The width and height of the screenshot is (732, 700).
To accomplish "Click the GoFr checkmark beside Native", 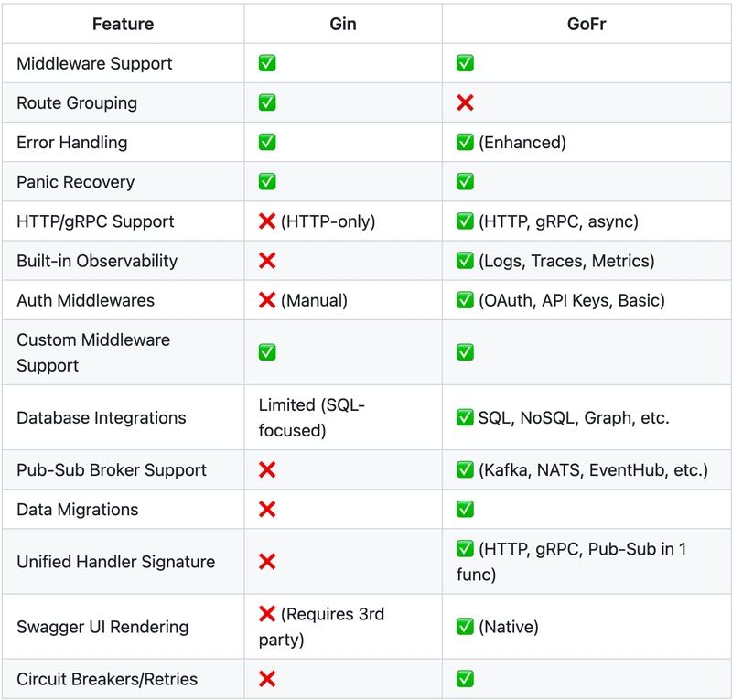I will [465, 627].
